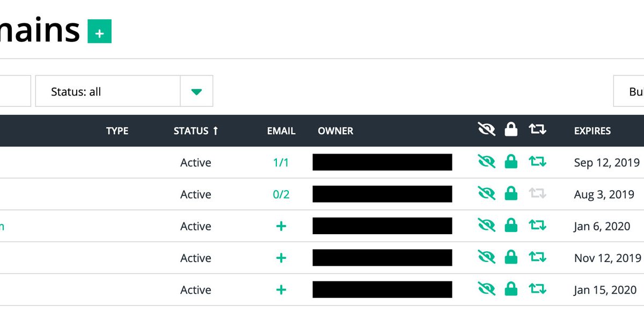Expand status filter using green arrow

[x=196, y=91]
